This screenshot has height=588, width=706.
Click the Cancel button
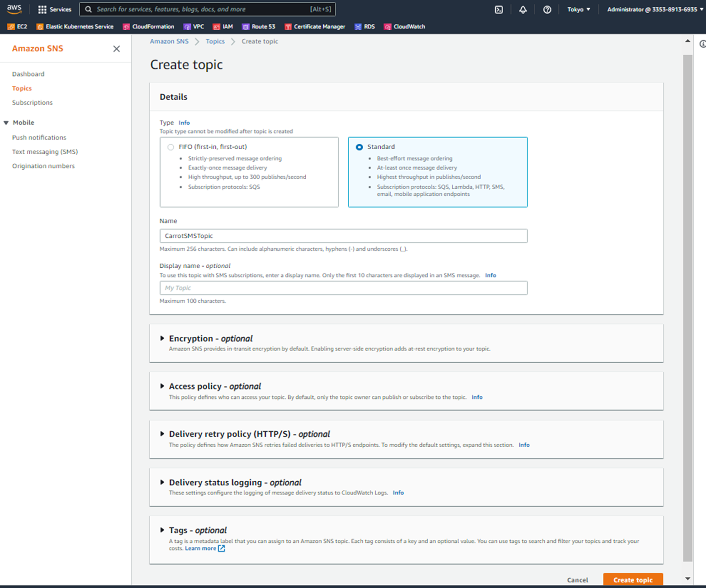tap(578, 580)
